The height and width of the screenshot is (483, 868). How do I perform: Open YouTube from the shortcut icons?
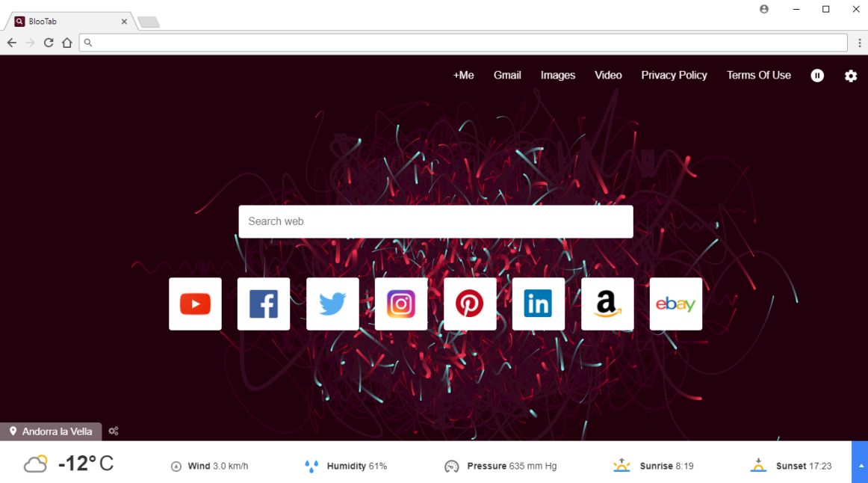[195, 304]
